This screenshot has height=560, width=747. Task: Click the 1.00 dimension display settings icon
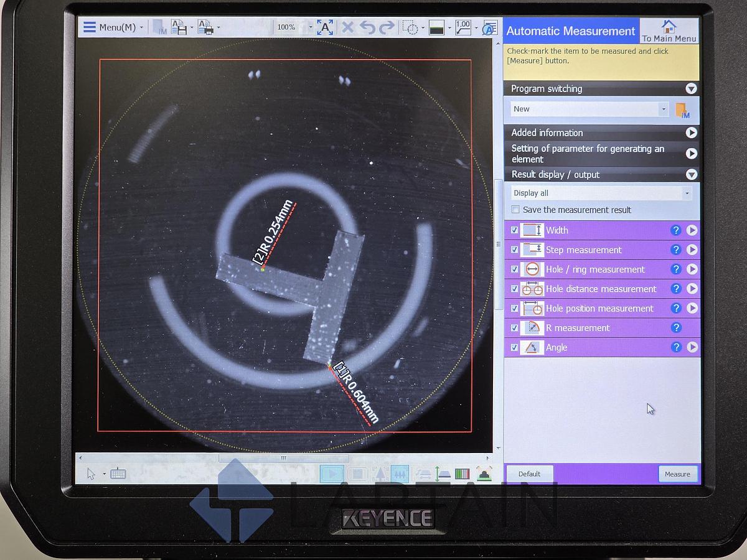tap(463, 27)
